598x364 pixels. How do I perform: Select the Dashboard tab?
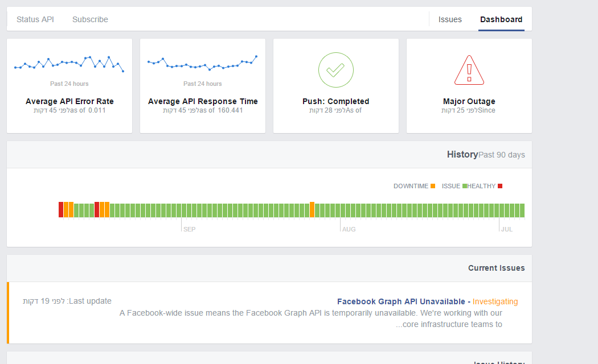(501, 19)
